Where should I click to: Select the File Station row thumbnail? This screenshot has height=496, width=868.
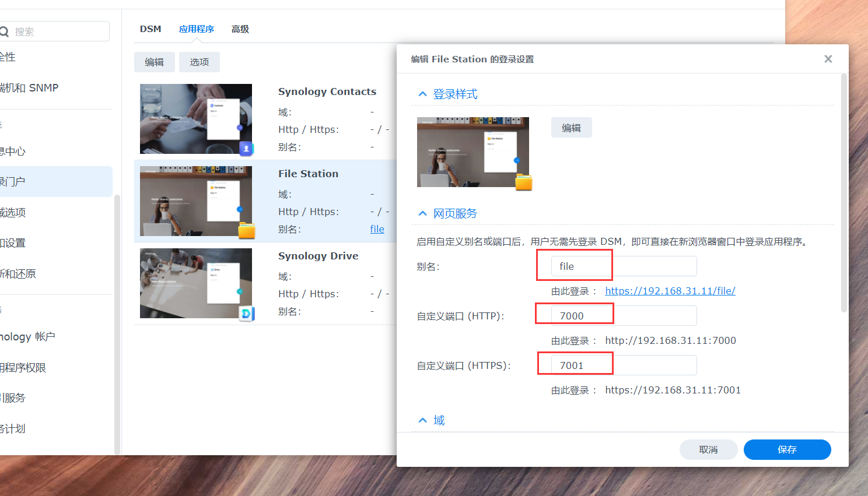pos(196,201)
